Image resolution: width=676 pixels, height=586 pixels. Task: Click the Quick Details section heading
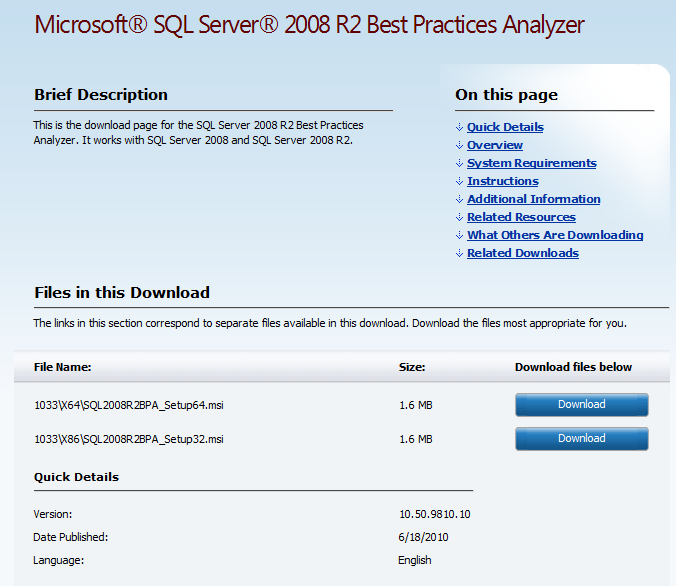pyautogui.click(x=76, y=477)
